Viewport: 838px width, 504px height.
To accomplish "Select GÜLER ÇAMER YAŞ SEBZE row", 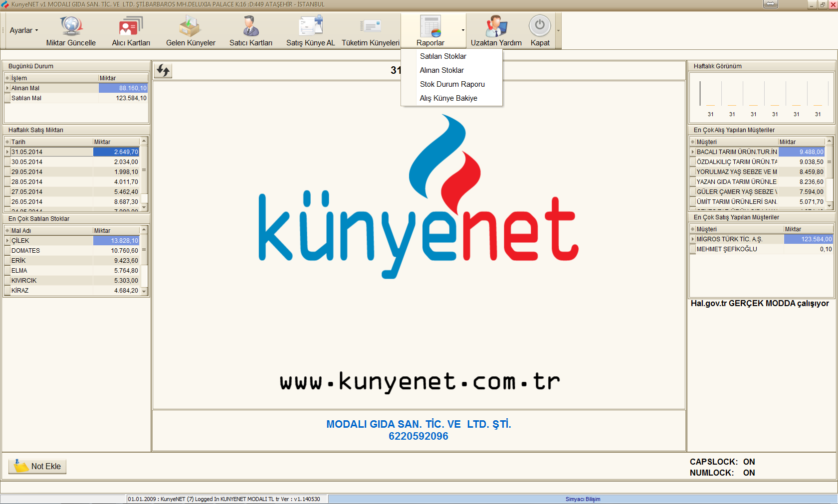I will coord(758,192).
